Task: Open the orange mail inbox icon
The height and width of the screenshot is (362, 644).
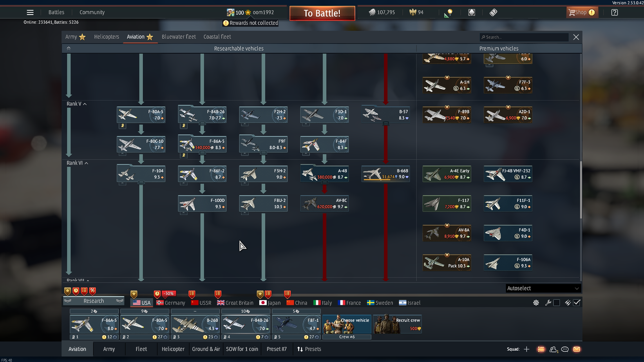Action: pos(577,349)
